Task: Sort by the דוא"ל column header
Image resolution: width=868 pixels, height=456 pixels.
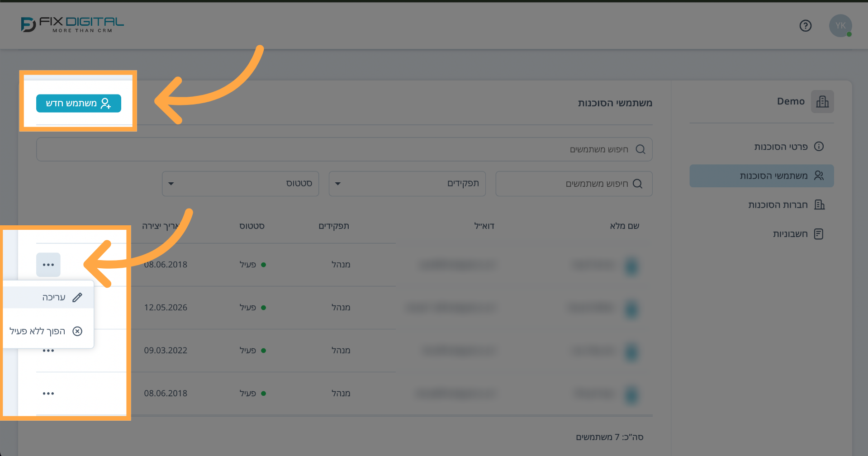Action: coord(484,226)
